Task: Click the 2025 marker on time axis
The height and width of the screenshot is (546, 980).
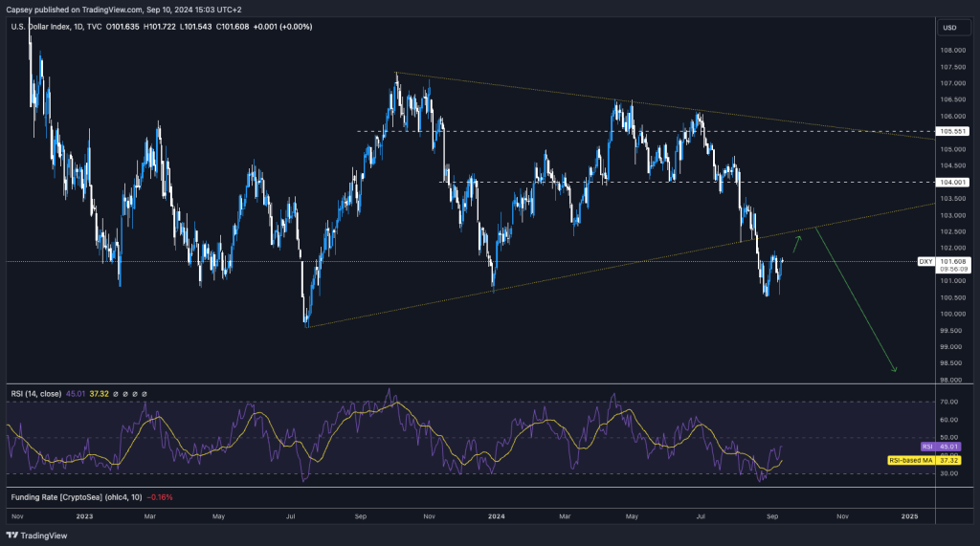Action: click(909, 515)
